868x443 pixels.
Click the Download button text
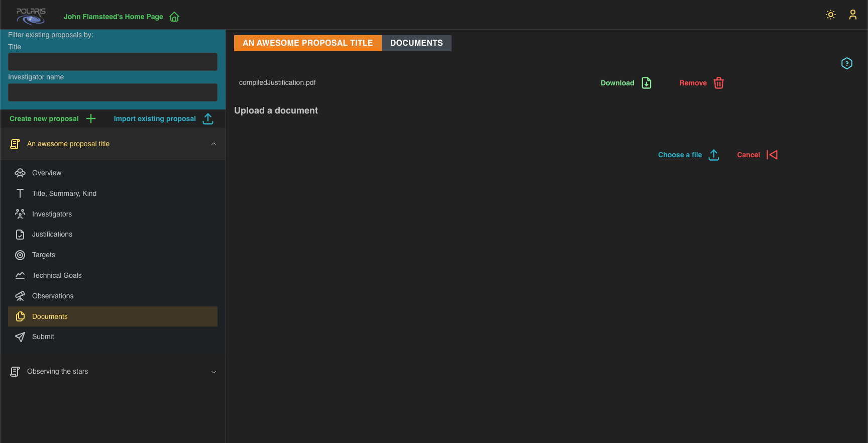pos(617,83)
